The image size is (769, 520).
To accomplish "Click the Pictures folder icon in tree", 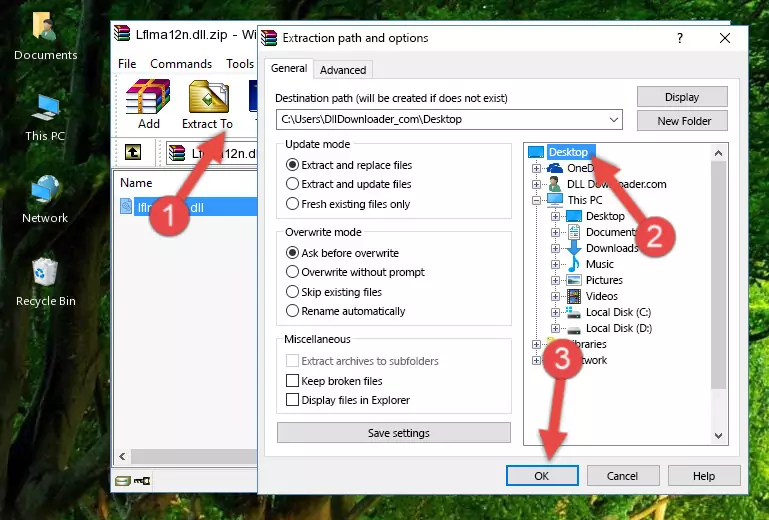I will tap(574, 280).
